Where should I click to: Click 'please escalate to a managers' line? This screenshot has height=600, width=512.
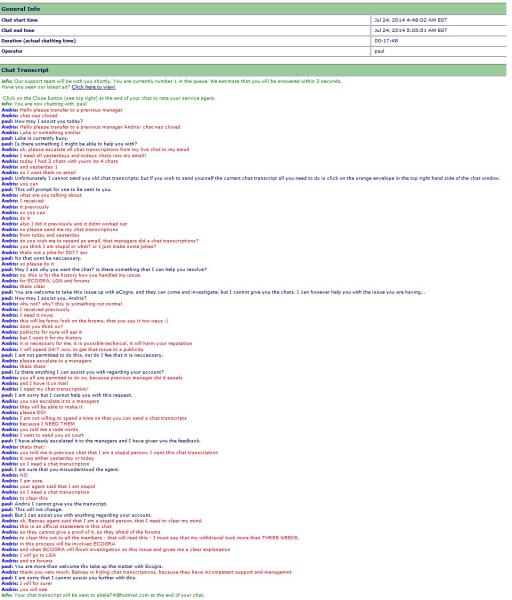(47, 361)
